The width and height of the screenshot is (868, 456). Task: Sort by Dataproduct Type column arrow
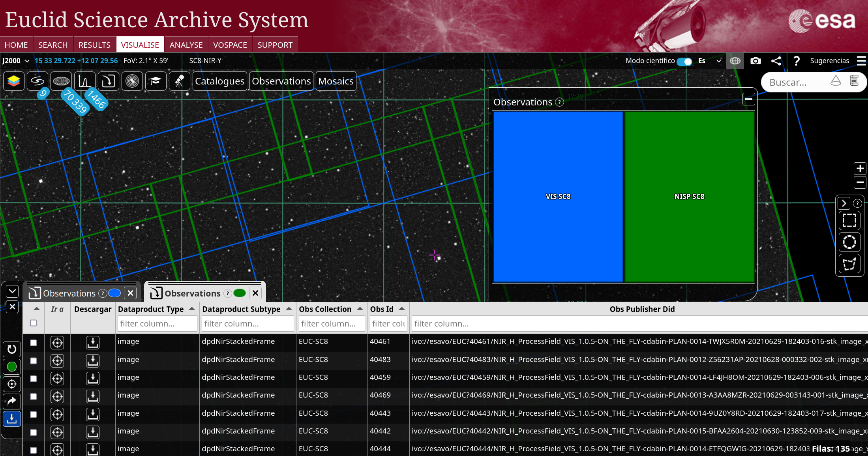click(x=192, y=309)
